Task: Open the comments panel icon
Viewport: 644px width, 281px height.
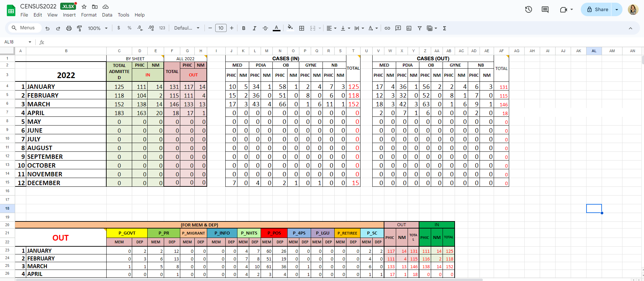Action: pos(545,9)
